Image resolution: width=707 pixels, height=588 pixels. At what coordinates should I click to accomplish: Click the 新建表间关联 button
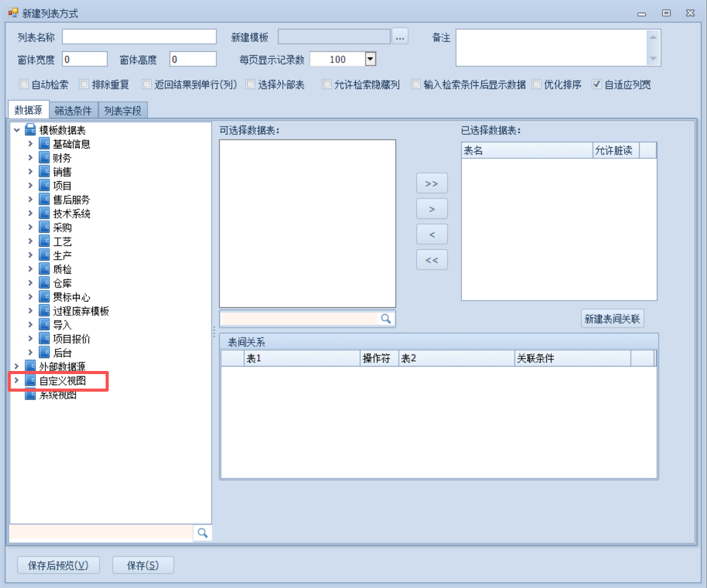613,319
